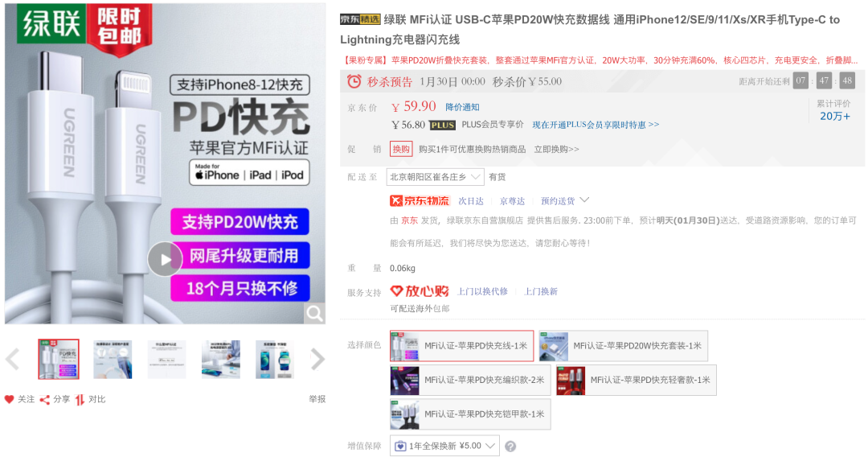Select the fifth product thumbnail
The width and height of the screenshot is (868, 457).
tap(275, 359)
